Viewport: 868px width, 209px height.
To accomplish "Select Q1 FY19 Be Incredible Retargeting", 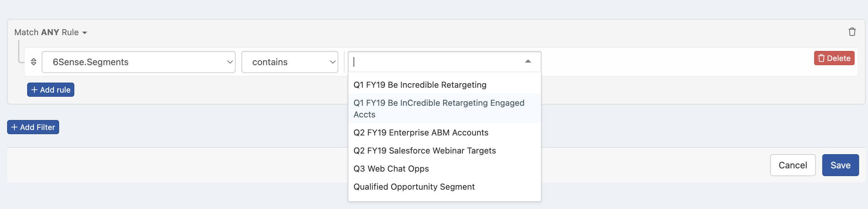I will pyautogui.click(x=419, y=85).
